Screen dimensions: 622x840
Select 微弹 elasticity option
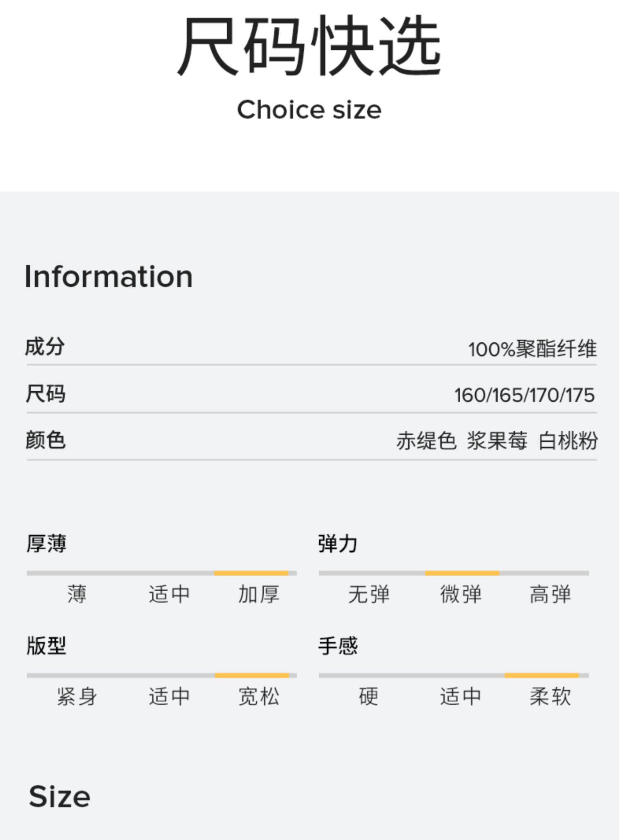(x=461, y=594)
